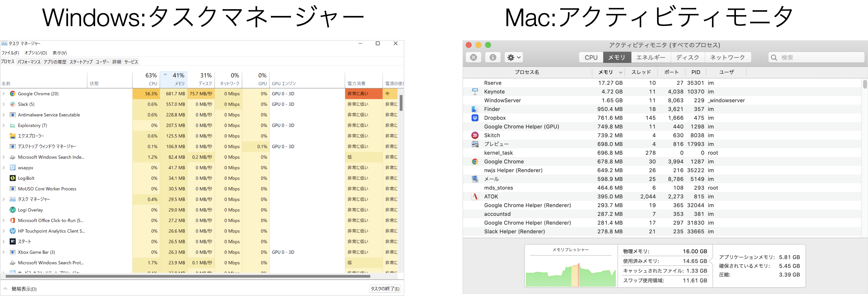Sort by CPU column in Task Manager
This screenshot has height=296, width=868.
(146, 79)
